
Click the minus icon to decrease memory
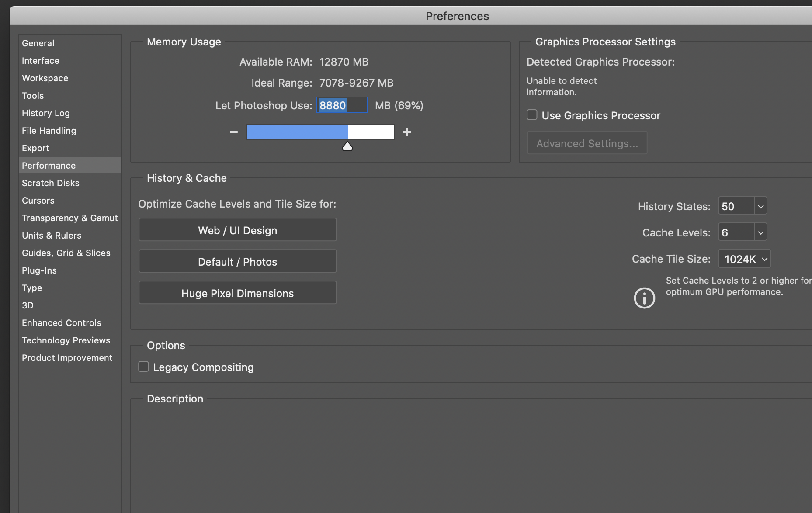click(x=234, y=132)
